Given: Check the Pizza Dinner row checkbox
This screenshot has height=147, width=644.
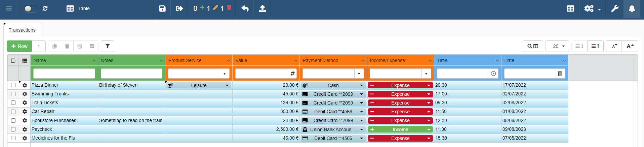Looking at the screenshot, I should coord(13,85).
